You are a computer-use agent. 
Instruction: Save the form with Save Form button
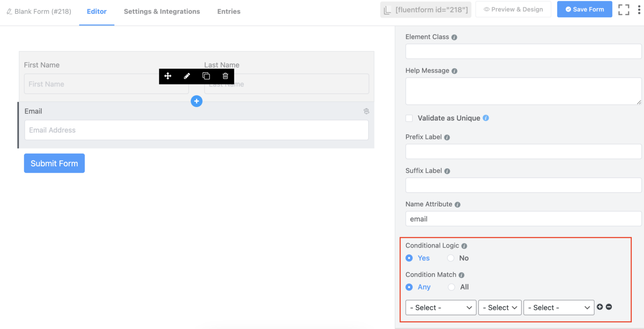click(584, 9)
